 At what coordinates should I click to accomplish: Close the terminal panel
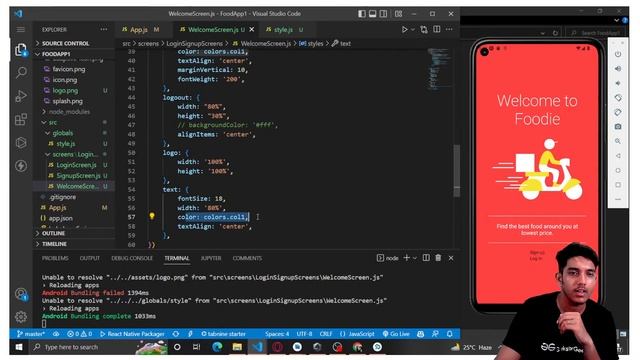[x=451, y=258]
